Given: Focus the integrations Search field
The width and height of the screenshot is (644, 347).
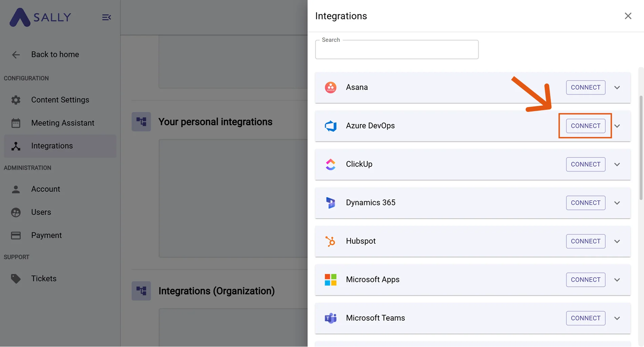Looking at the screenshot, I should [397, 50].
